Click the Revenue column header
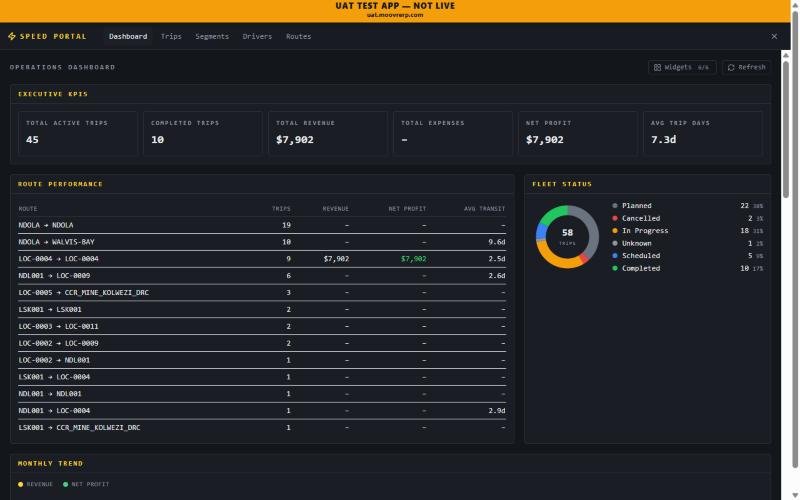Screen dimensions: 800x500 [335, 209]
